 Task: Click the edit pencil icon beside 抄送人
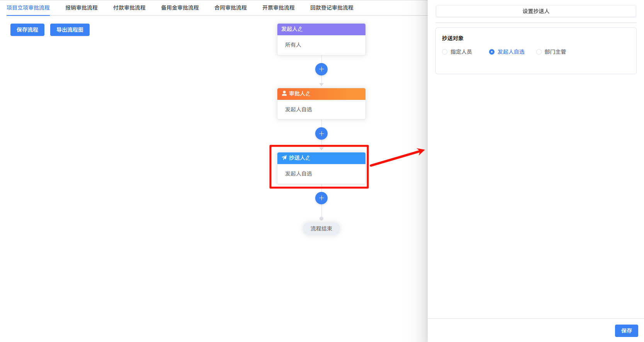coord(308,158)
